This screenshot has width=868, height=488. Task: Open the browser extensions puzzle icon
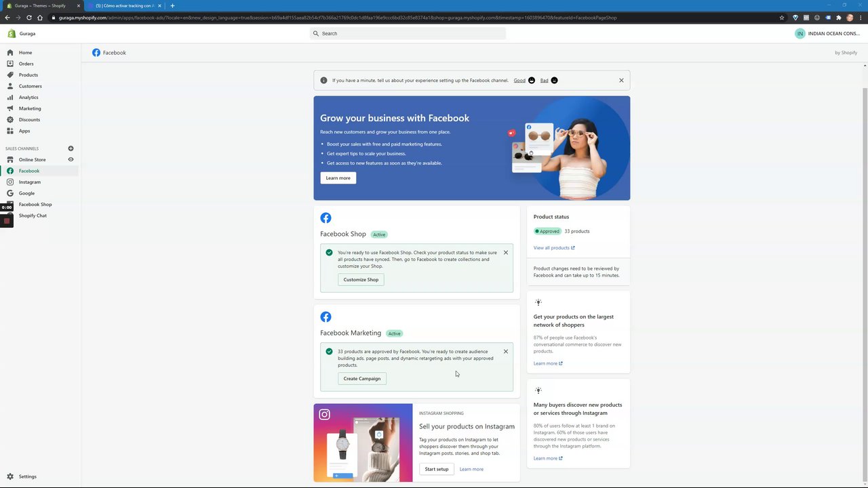pyautogui.click(x=839, y=18)
